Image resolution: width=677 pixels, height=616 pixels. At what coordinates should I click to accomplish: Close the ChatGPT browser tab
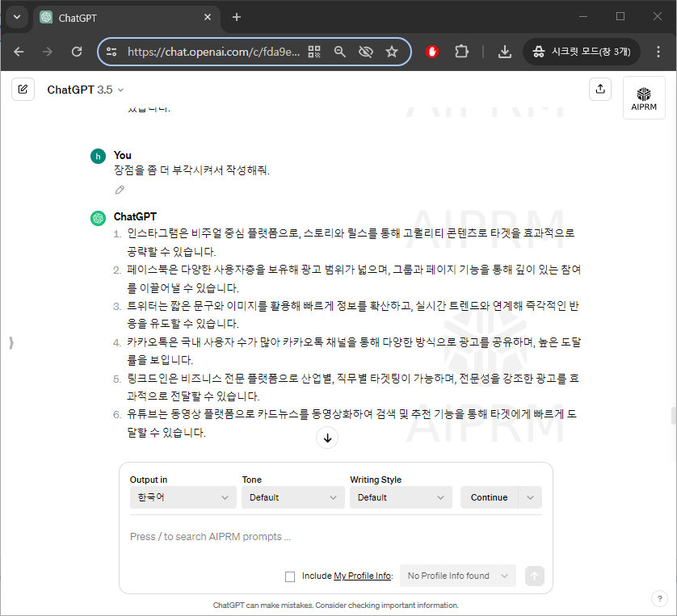tap(208, 17)
